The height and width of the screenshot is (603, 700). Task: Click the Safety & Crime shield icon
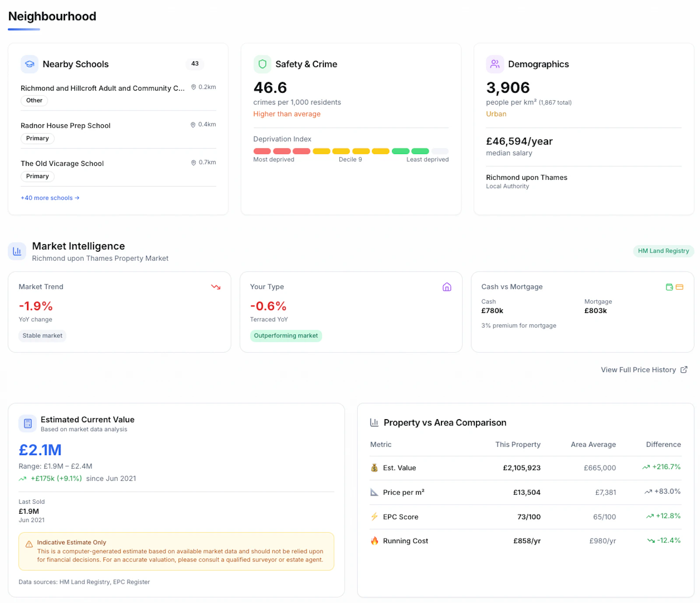pos(262,64)
